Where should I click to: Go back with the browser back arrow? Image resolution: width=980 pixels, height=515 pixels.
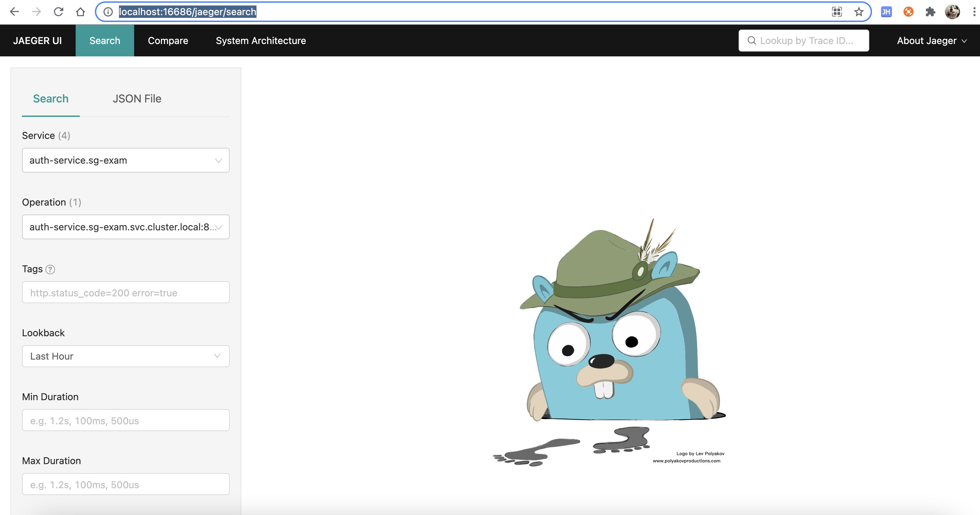pos(14,12)
